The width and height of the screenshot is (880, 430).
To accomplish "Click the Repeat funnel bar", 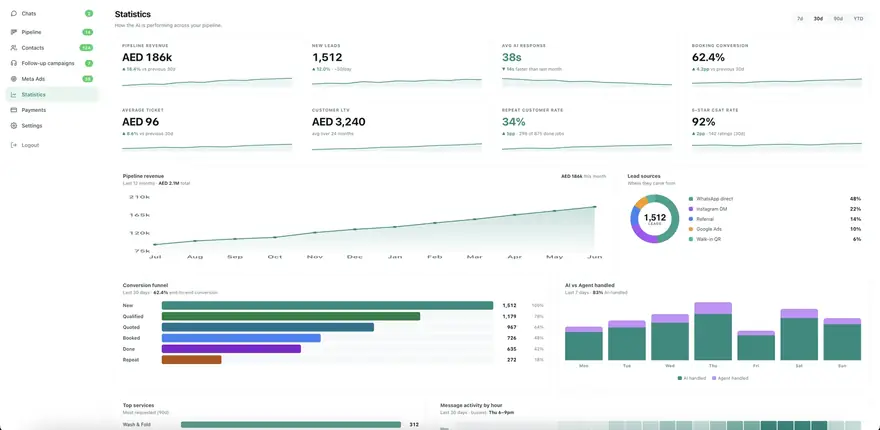I will (191, 360).
